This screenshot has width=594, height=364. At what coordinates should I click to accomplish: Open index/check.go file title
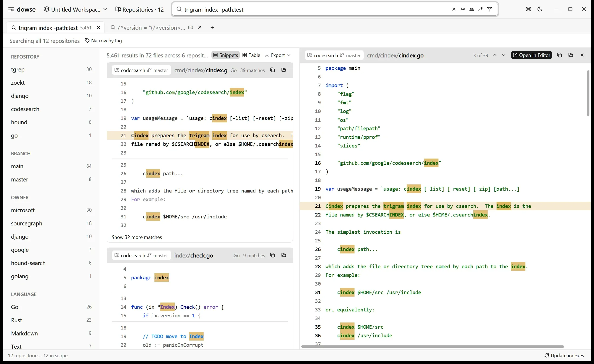pos(194,256)
